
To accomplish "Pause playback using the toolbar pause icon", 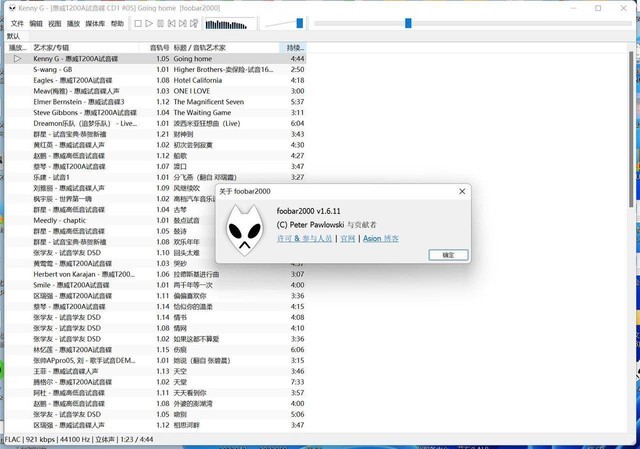I will click(160, 24).
